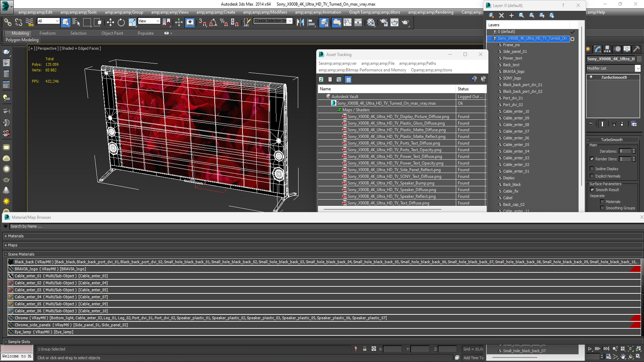The height and width of the screenshot is (362, 644).
Task: Switch to the Selection ribbon tab
Action: (x=78, y=33)
